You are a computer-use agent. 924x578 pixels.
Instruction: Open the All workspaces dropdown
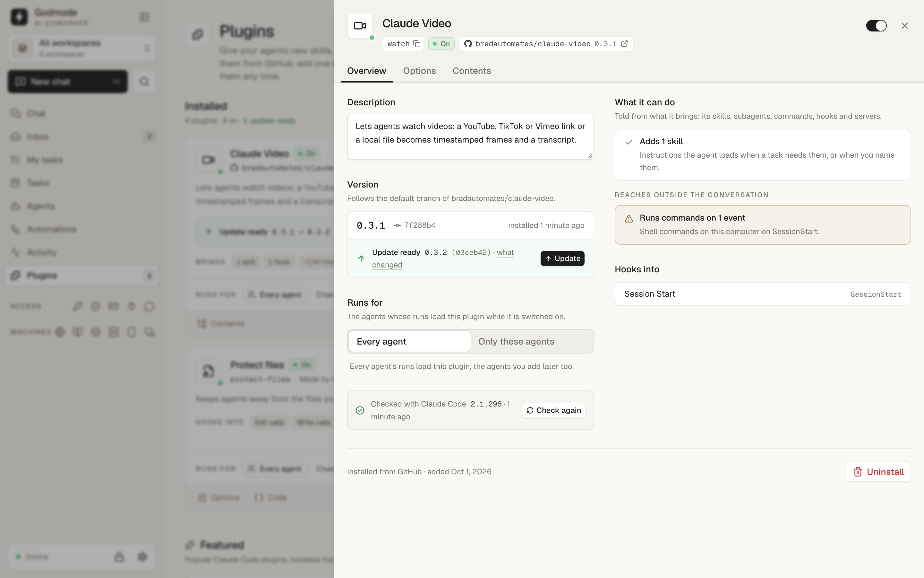coord(82,48)
